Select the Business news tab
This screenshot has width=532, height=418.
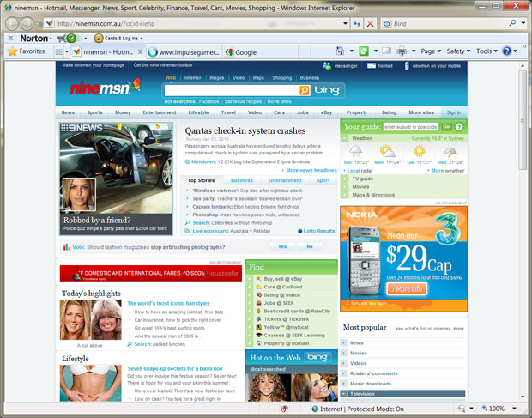coord(242,180)
